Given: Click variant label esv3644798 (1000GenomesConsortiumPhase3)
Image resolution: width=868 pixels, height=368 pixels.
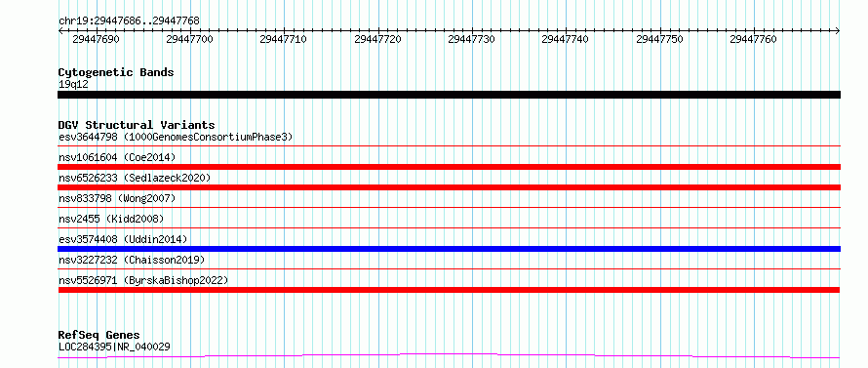Looking at the screenshot, I should point(176,137).
